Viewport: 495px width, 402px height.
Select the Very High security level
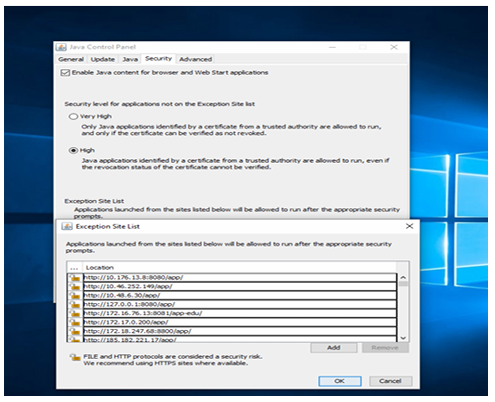coord(73,116)
